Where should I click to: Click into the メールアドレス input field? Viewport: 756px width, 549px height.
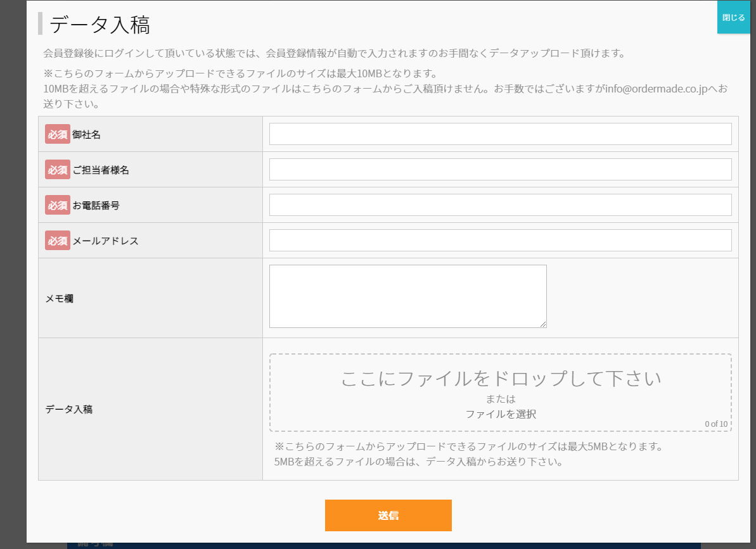500,241
